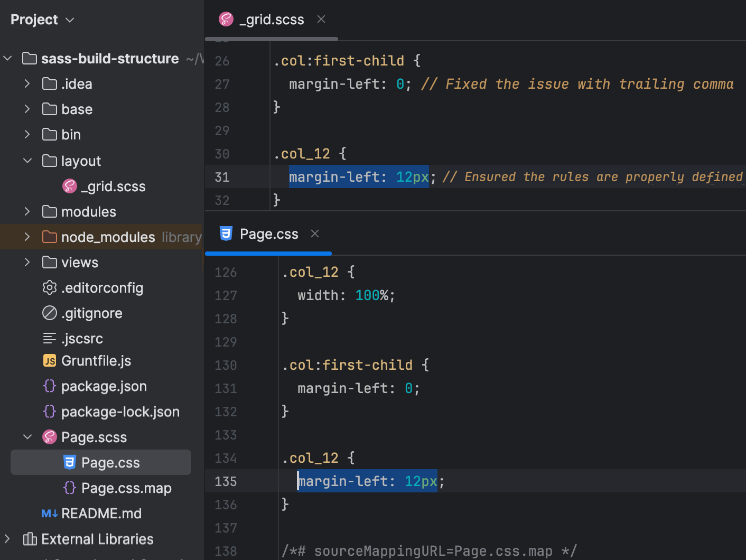746x560 pixels.
Task: Switch to the _grid.scss editor tab
Action: 272,19
